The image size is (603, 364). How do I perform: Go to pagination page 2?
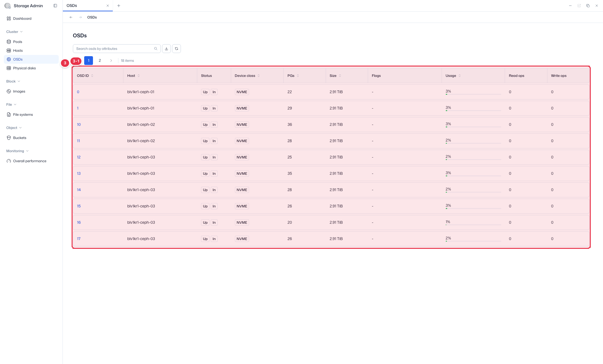coord(100,61)
